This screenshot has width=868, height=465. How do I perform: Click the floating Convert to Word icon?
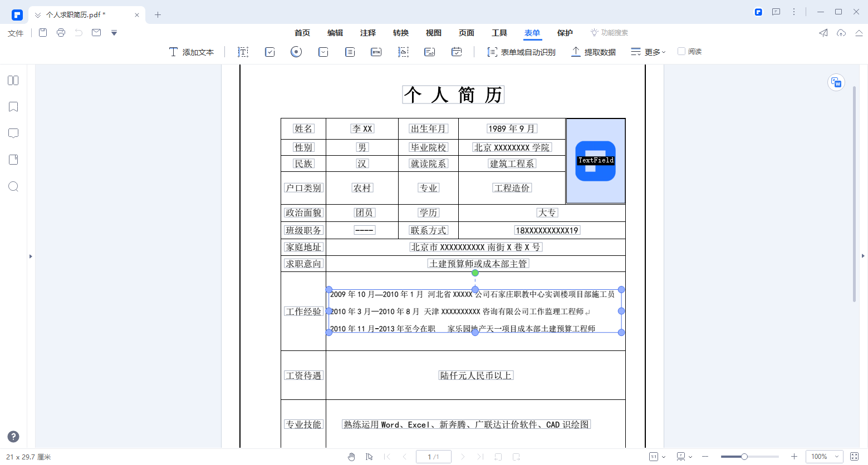[836, 82]
